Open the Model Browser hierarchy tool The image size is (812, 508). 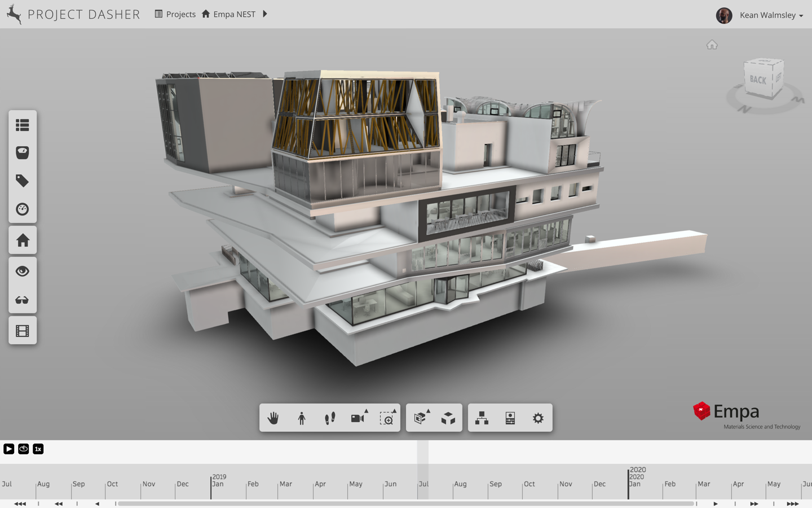[x=482, y=418]
